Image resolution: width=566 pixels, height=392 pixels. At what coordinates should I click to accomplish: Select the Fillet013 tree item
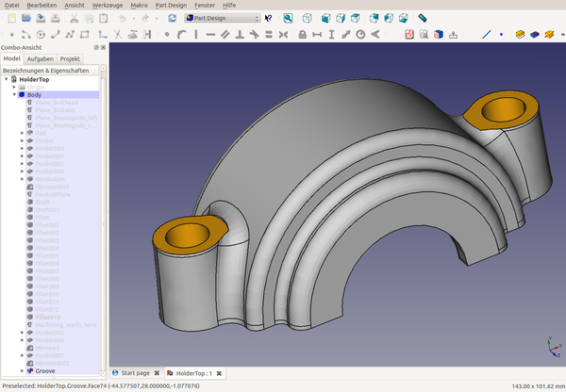[x=47, y=317]
